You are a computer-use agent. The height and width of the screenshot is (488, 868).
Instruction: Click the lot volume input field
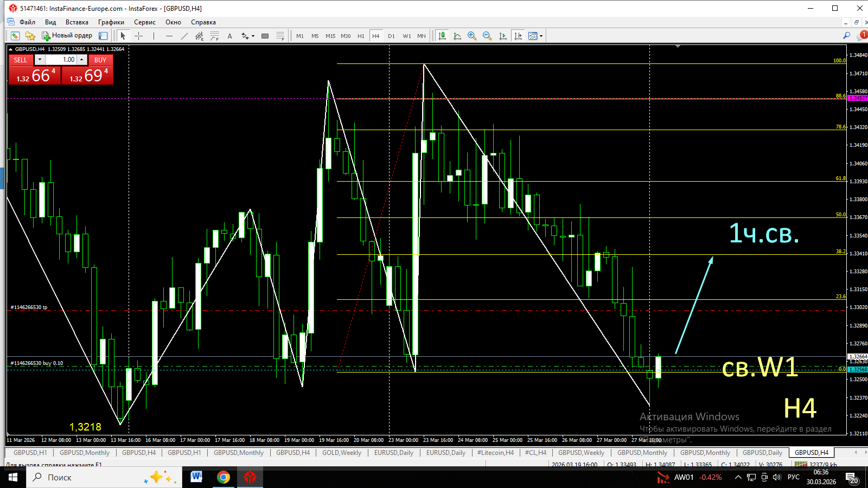click(61, 60)
